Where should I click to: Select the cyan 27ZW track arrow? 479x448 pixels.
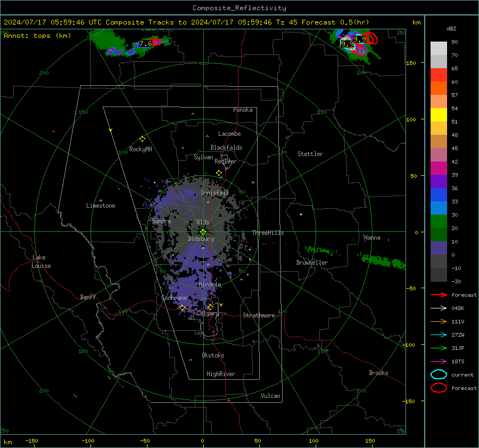439,335
